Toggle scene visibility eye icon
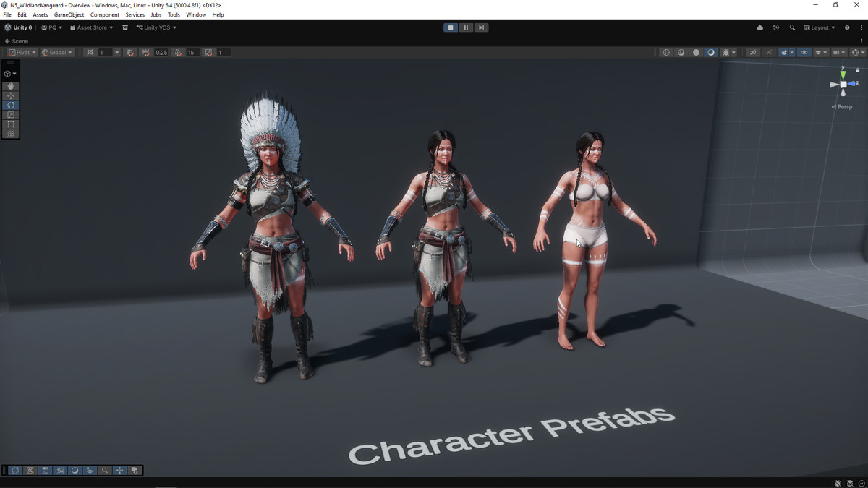The image size is (868, 488). pos(804,53)
